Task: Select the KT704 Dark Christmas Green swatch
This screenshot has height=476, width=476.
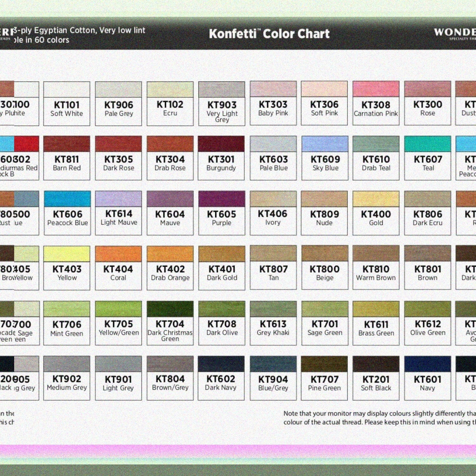Action: (x=170, y=309)
